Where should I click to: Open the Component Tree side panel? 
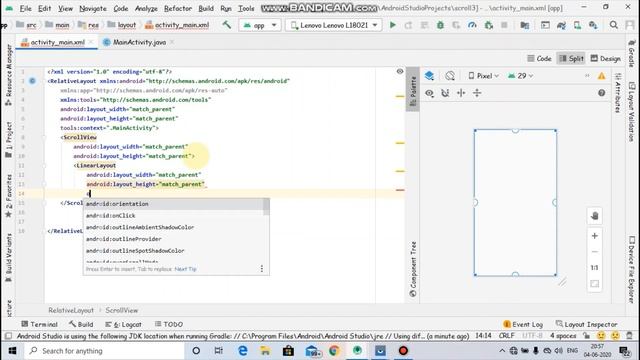[413, 269]
